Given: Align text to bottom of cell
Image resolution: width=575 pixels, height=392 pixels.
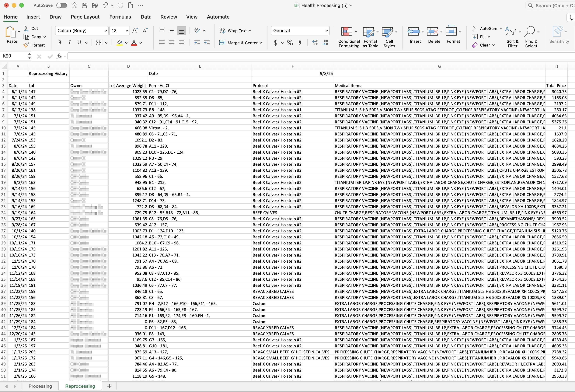Looking at the screenshot, I should pyautogui.click(x=181, y=31).
